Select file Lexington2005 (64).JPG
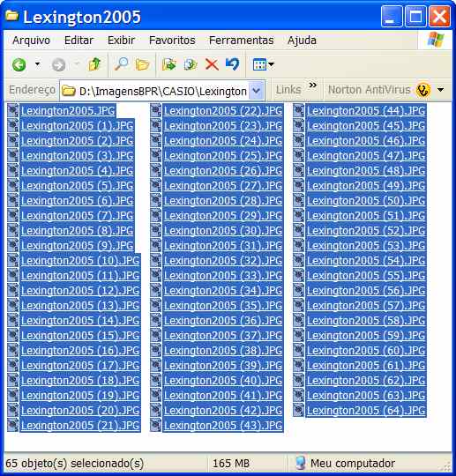The width and height of the screenshot is (456, 476). 365,411
